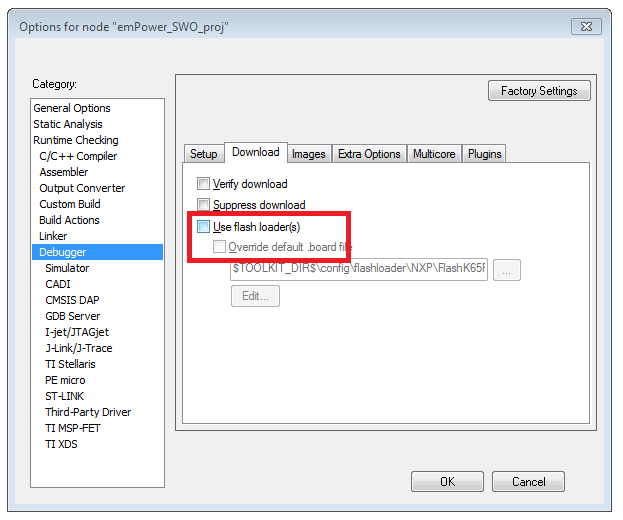
Task: Go to the Multicore tab
Action: coord(434,153)
